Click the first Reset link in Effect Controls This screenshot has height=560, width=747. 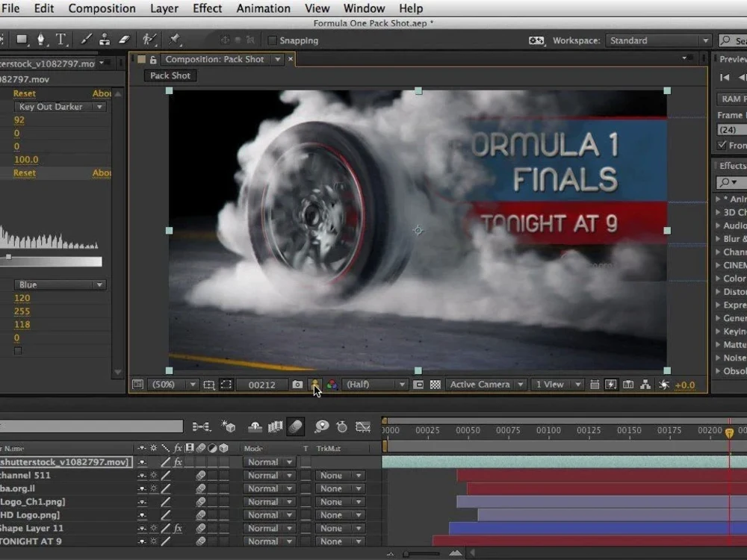click(25, 93)
